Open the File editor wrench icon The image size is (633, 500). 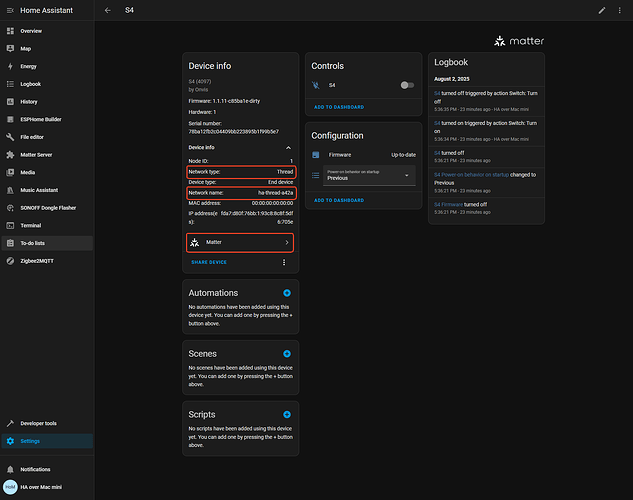point(10,137)
